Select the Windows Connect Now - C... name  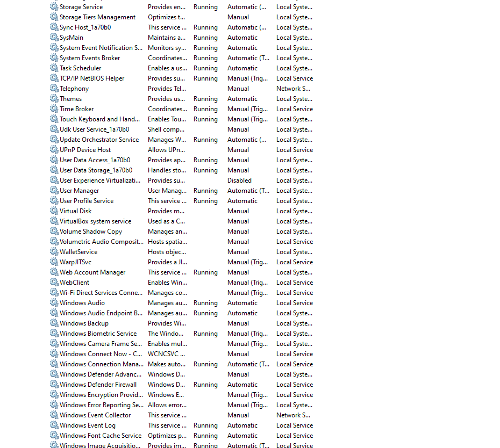[101, 353]
